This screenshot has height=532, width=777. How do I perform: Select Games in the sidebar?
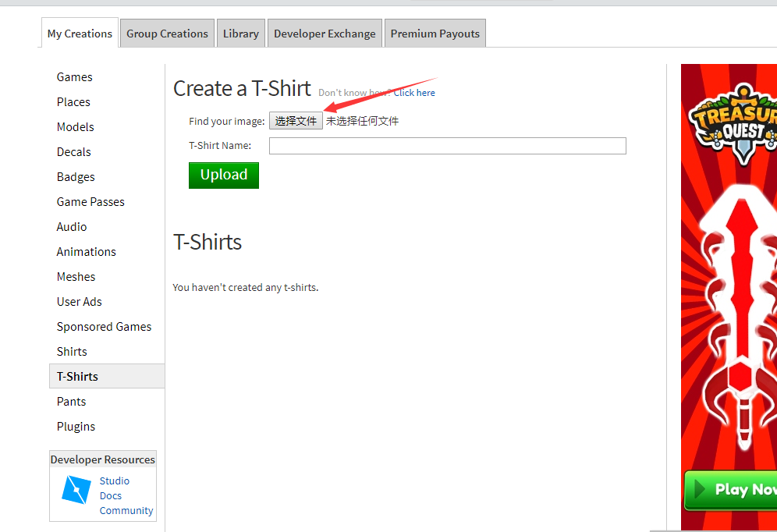75,77
